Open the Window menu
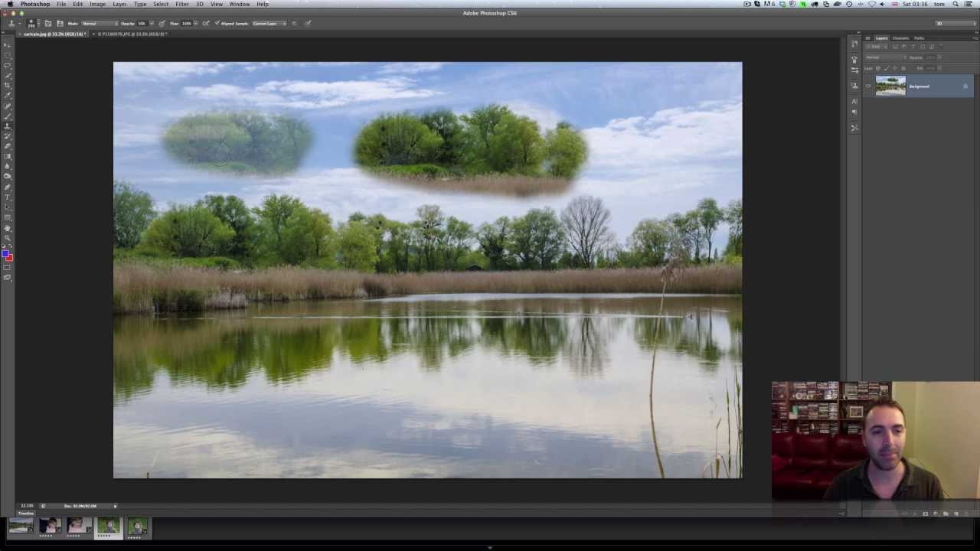980x551 pixels. (240, 4)
